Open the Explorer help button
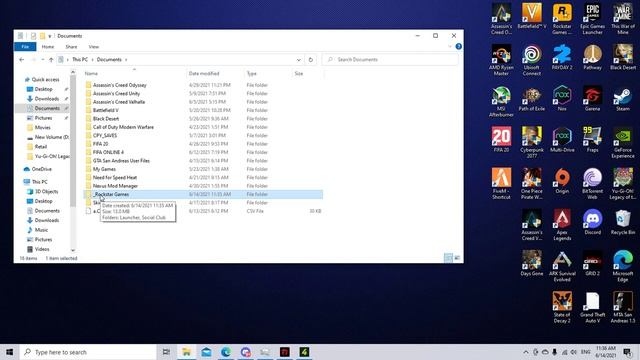The width and height of the screenshot is (640, 360). (x=458, y=47)
